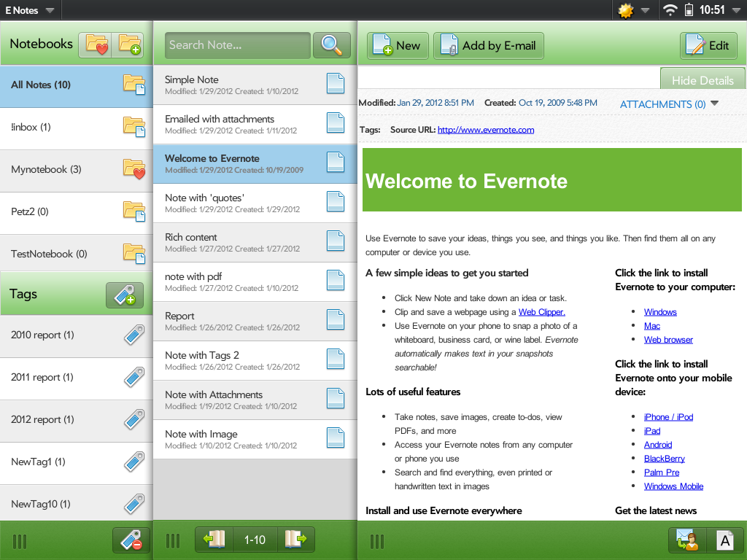Click note icon for Rich content
Screen dimensions: 747x560
pos(336,241)
